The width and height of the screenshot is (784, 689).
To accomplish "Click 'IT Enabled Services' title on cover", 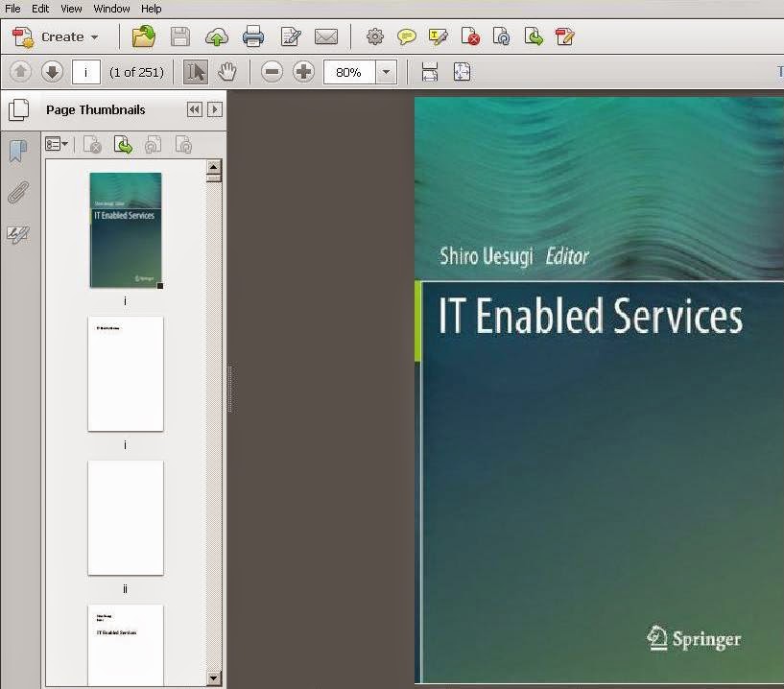I will [590, 316].
